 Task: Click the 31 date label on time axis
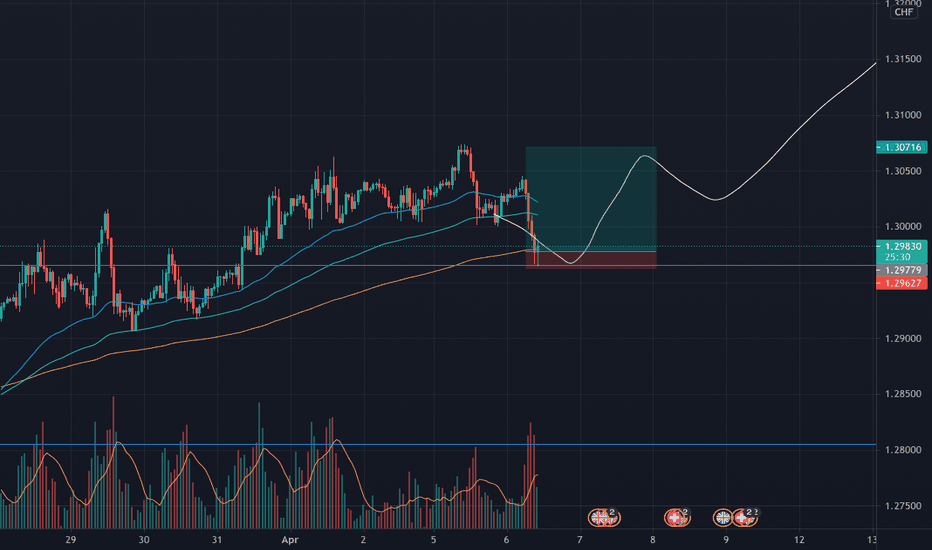click(x=217, y=540)
